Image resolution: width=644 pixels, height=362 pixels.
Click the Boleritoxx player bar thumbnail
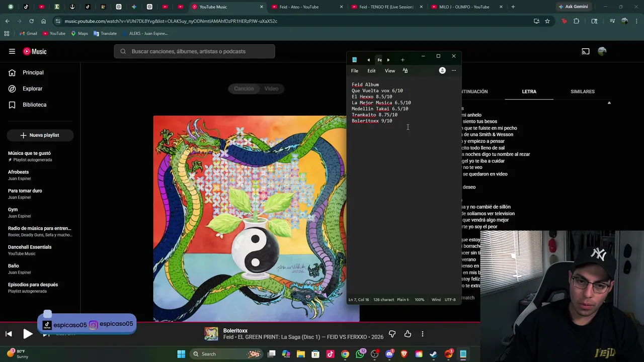[211, 334]
